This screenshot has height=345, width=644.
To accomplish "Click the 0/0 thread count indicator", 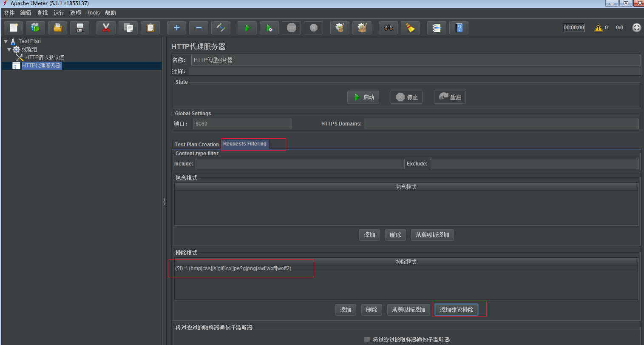I will (619, 28).
